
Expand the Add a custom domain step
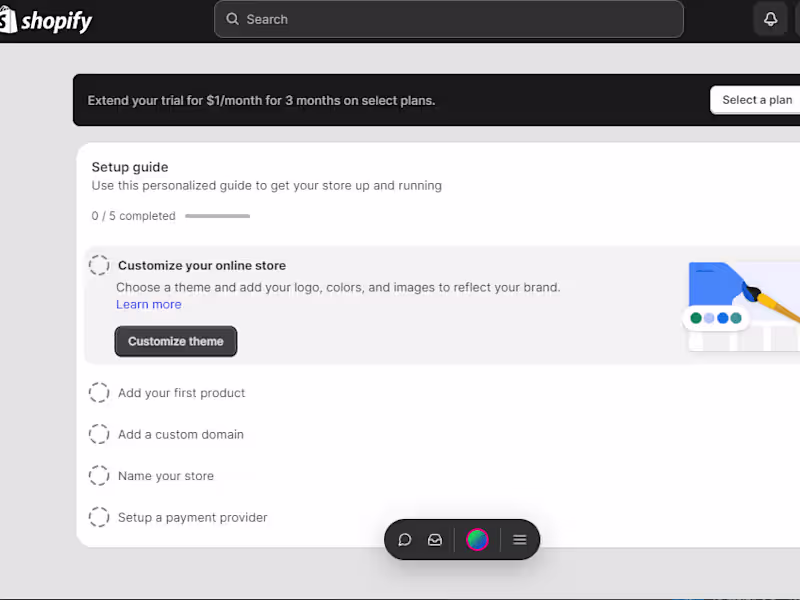click(181, 434)
